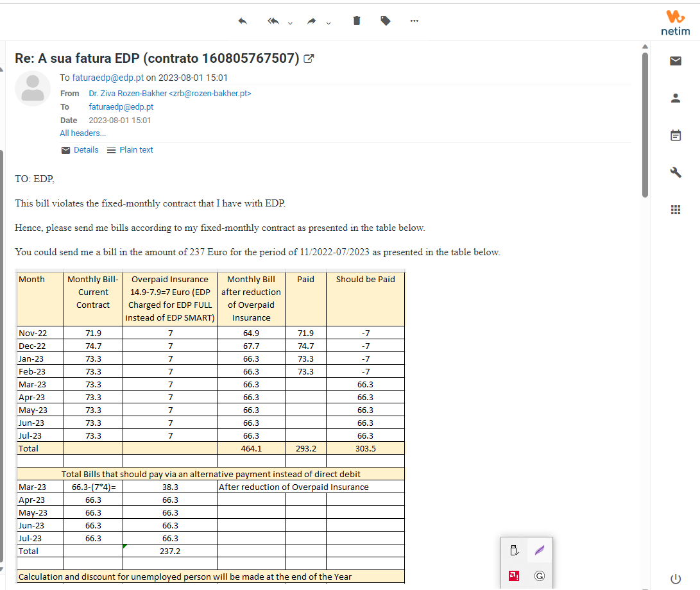The height and width of the screenshot is (590, 700).
Task: Open All headers...
Action: 83,133
